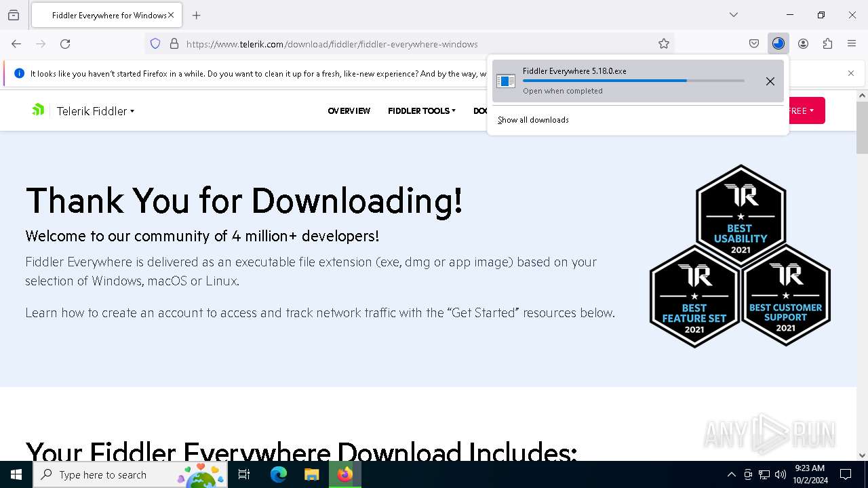Click Fiddler Everywhere 5.18.0.exe file name
This screenshot has width=868, height=488.
574,71
